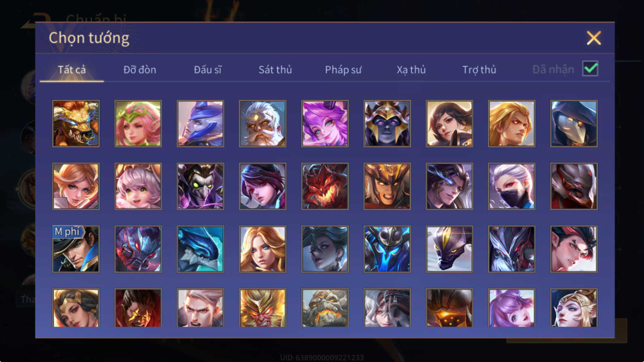
Task: Pick the purple-haired pink fox girl
Action: click(325, 124)
